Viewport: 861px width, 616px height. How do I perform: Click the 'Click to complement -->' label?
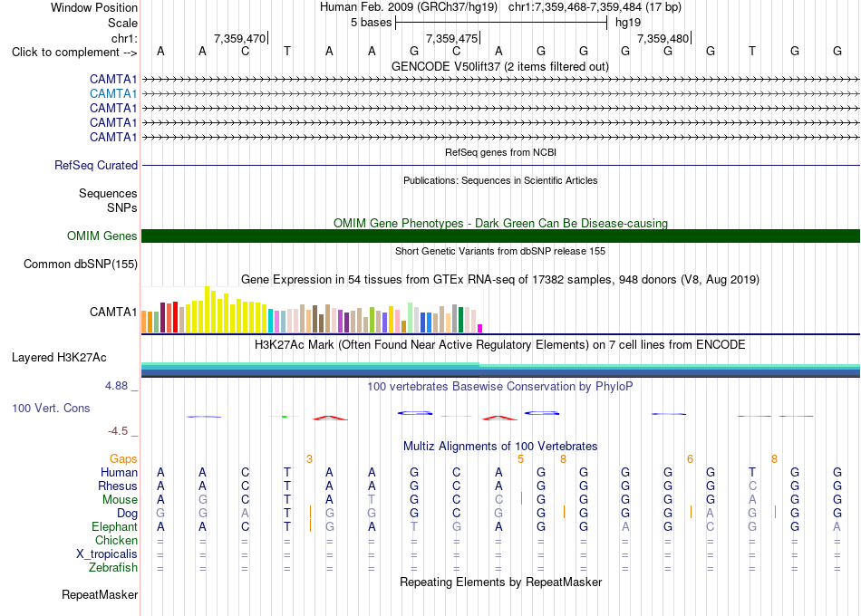coord(74,53)
